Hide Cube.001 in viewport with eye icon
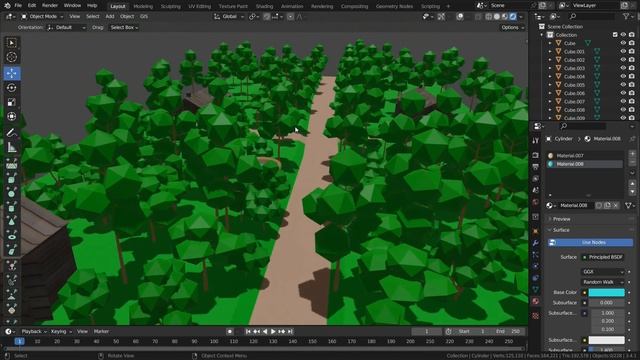This screenshot has width=640, height=360. pyautogui.click(x=623, y=51)
